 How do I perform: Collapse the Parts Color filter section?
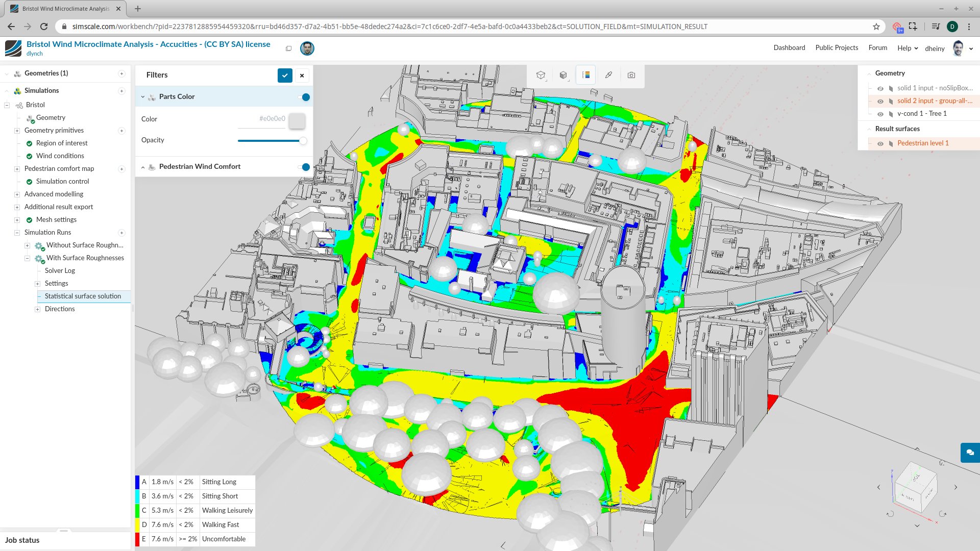(143, 96)
